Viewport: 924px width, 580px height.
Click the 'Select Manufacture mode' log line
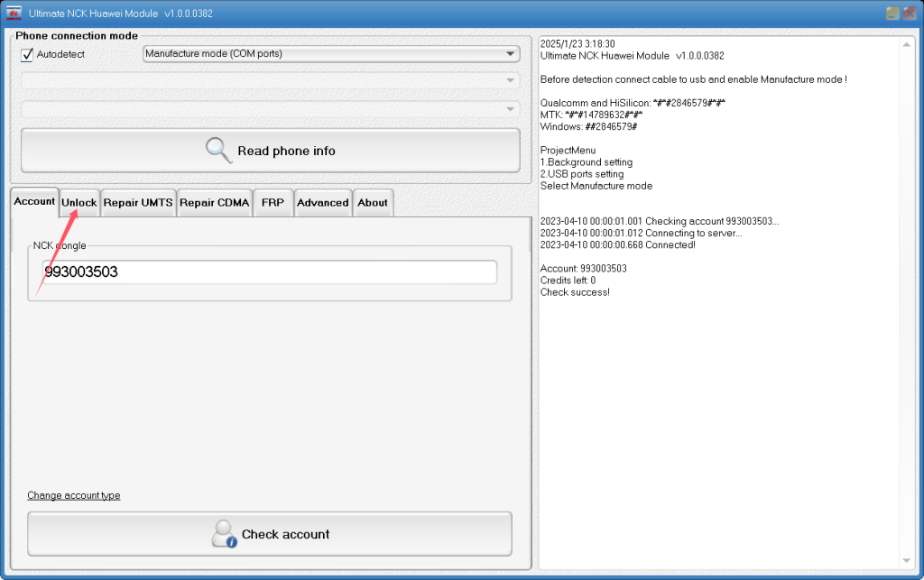(596, 186)
